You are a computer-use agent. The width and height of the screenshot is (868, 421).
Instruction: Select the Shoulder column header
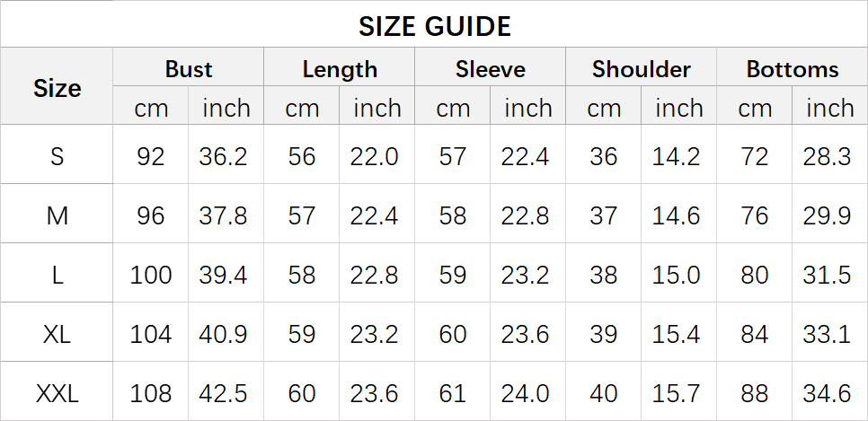[x=642, y=69]
